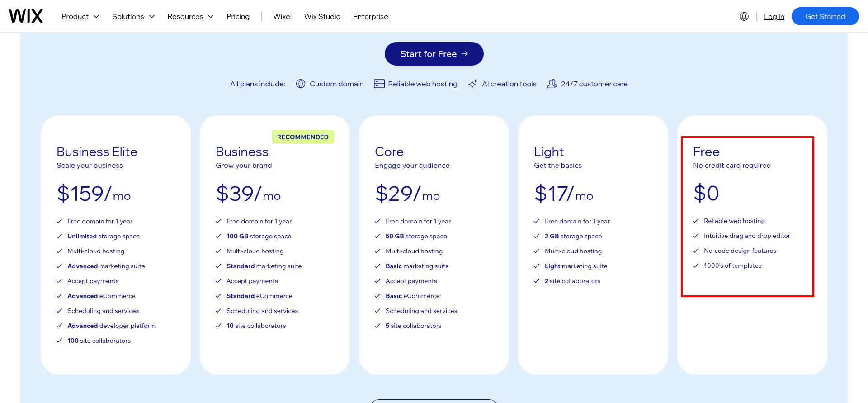The width and height of the screenshot is (868, 403).
Task: Click the AI creation tools sparkle icon
Action: coord(473,84)
